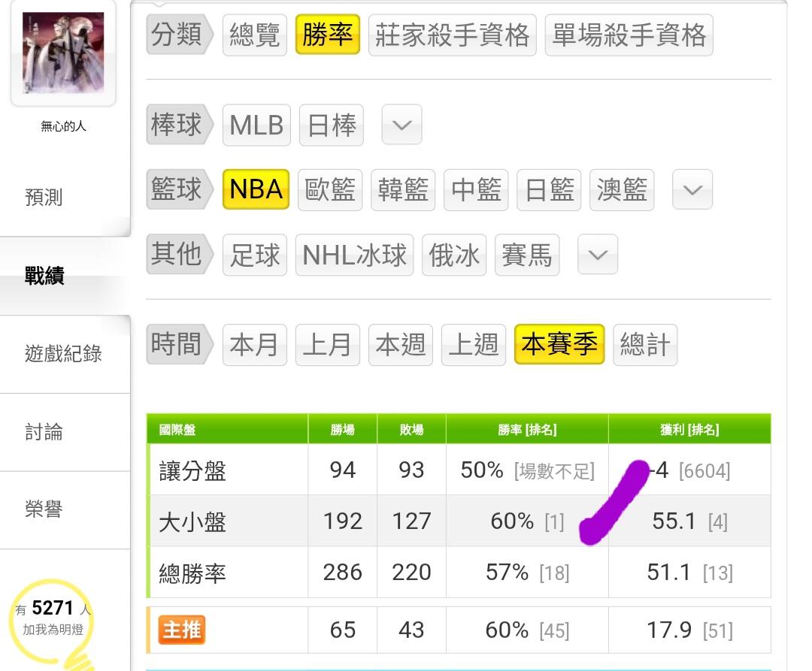This screenshot has width=812, height=671.
Task: Click the 17.9 [51] profit cell
Action: [689, 630]
